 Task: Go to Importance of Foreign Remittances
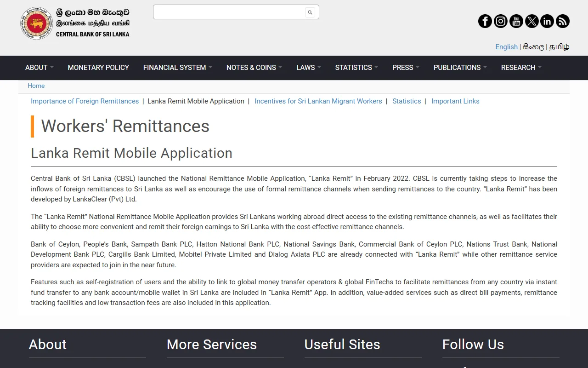click(85, 101)
